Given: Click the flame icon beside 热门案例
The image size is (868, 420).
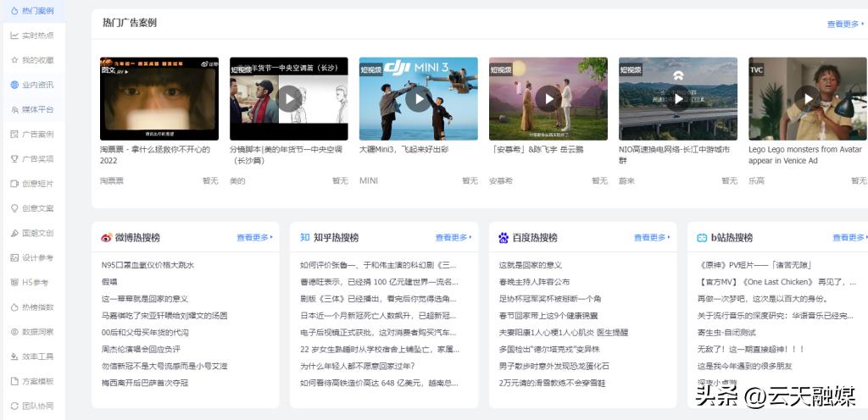Looking at the screenshot, I should coord(14,11).
